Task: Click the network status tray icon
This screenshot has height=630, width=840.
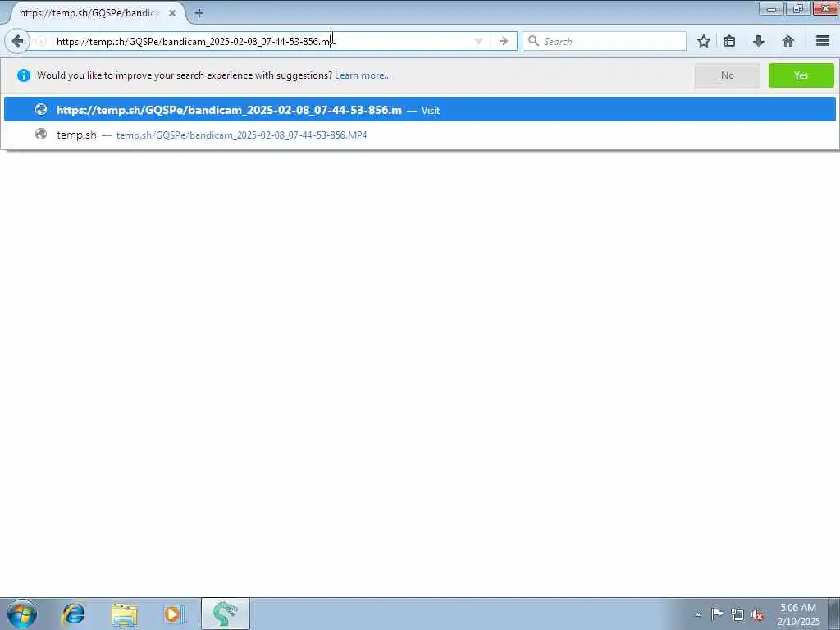Action: 737,614
